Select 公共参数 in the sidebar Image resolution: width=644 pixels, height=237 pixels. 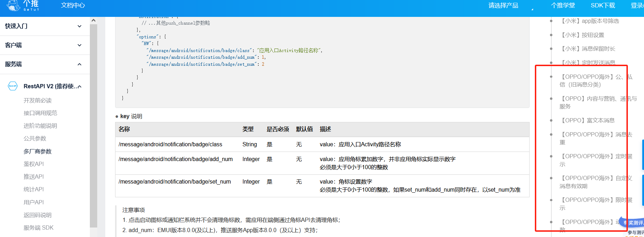click(x=35, y=139)
